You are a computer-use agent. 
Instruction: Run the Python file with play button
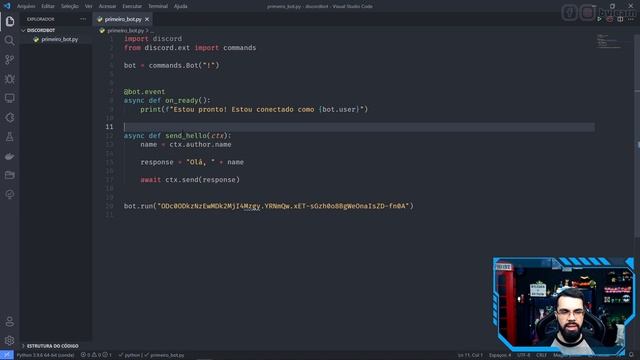(599, 19)
